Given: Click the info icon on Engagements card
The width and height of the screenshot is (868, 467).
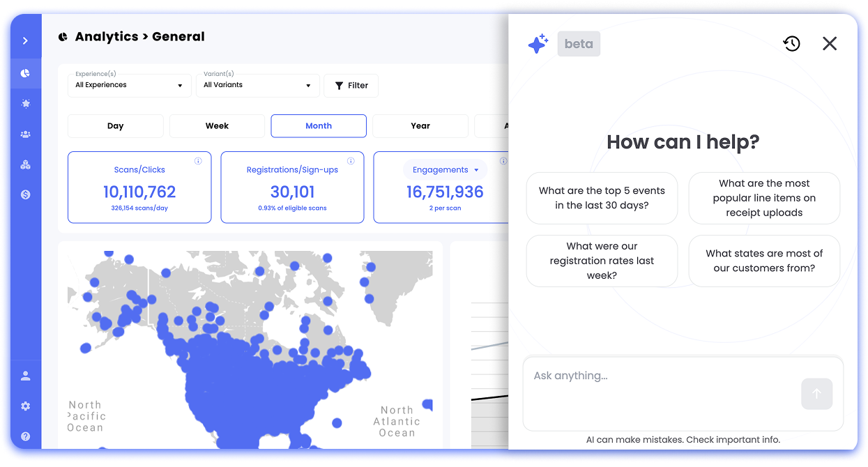Looking at the screenshot, I should [x=503, y=161].
